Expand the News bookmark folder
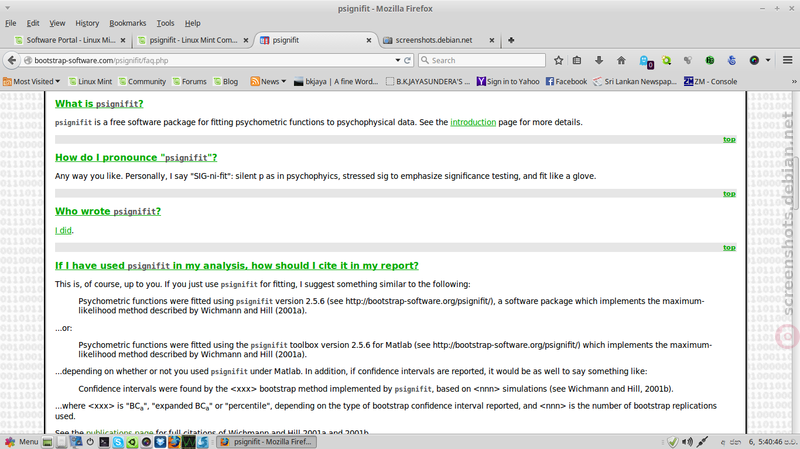 click(268, 82)
